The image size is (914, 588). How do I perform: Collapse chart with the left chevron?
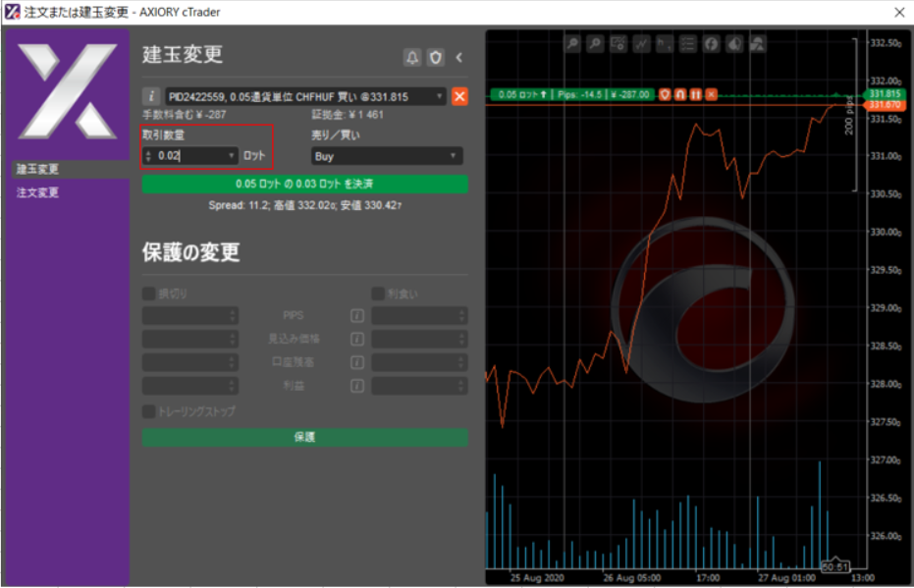(x=459, y=57)
